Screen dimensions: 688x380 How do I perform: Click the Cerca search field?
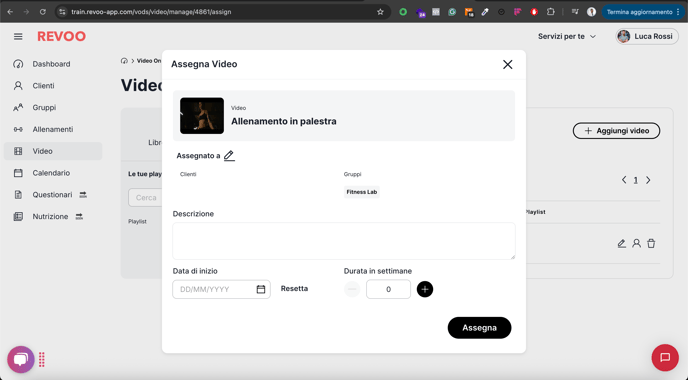tap(145, 197)
